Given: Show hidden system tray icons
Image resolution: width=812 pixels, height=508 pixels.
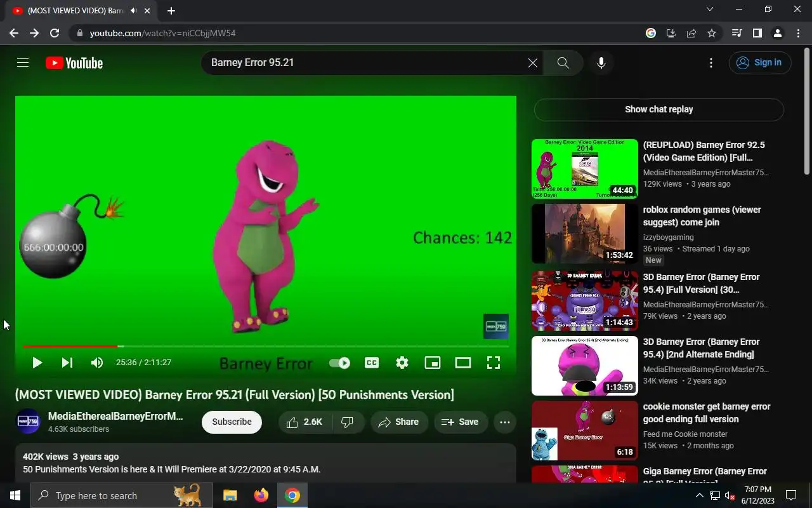Looking at the screenshot, I should 699,495.
